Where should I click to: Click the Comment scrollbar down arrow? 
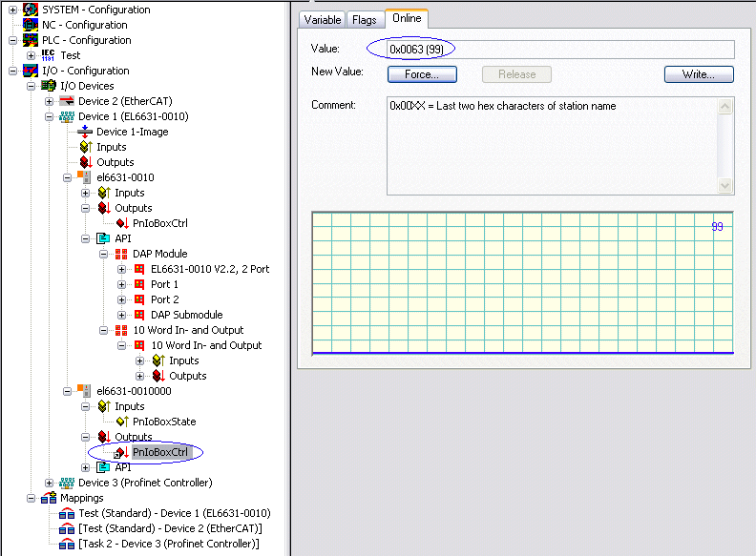(725, 185)
